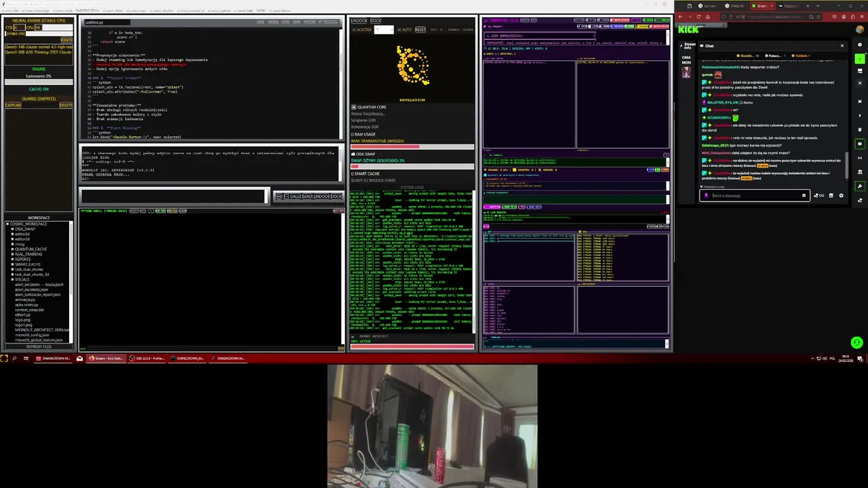Click the Python shell command input line
This screenshot has width=868, height=488.
[x=212, y=348]
